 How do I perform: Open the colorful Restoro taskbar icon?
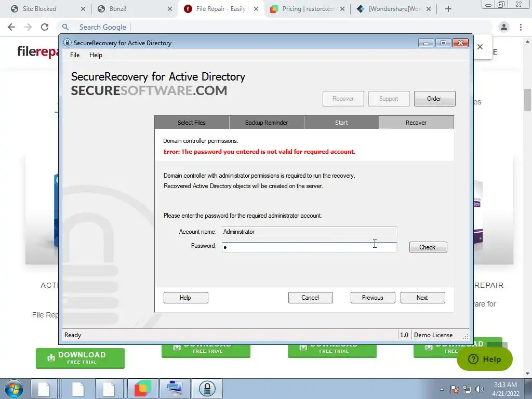click(x=142, y=389)
